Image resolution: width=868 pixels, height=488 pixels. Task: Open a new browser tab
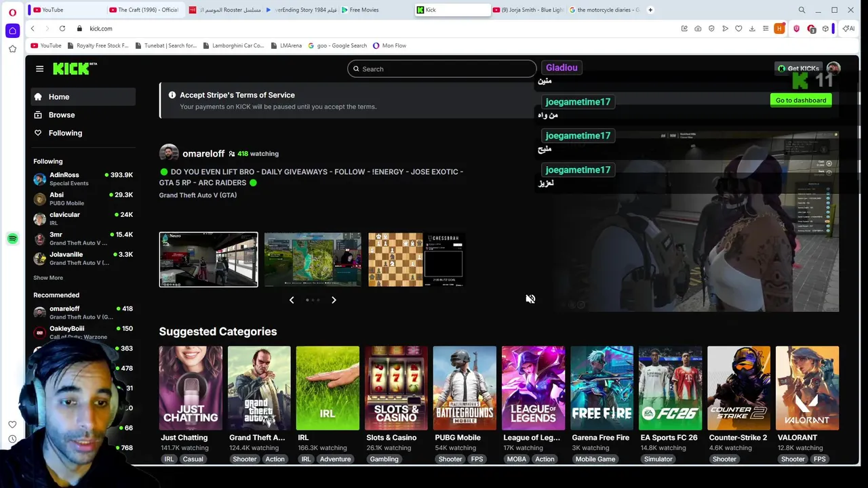pyautogui.click(x=650, y=9)
